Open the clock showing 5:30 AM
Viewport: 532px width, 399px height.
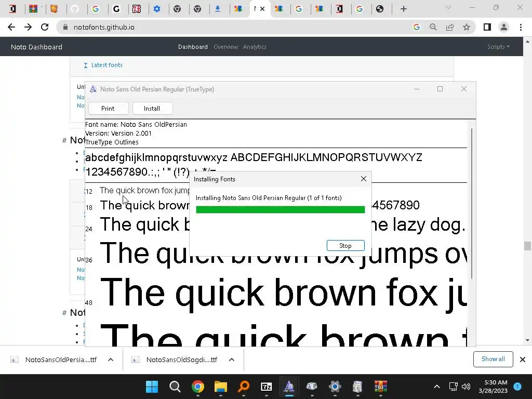point(493,387)
